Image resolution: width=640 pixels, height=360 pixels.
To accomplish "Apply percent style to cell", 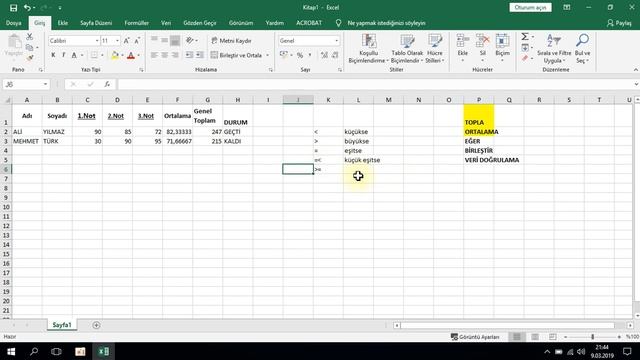I will [300, 55].
